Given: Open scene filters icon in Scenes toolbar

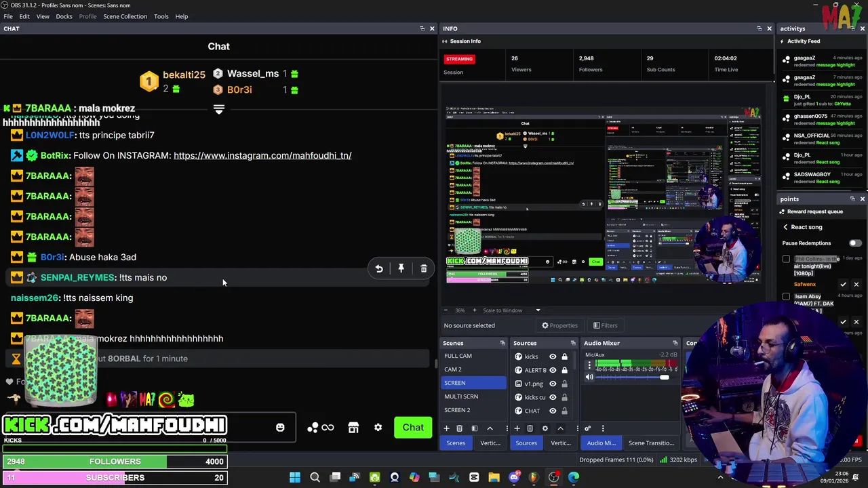Looking at the screenshot, I should point(474,428).
